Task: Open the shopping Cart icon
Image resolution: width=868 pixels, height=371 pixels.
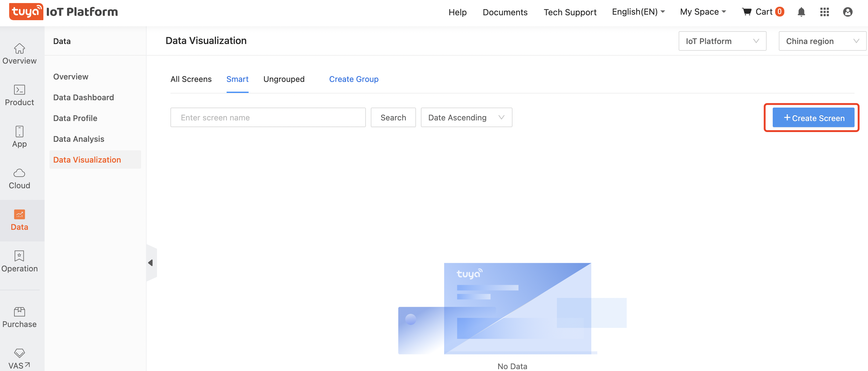Action: coord(747,12)
